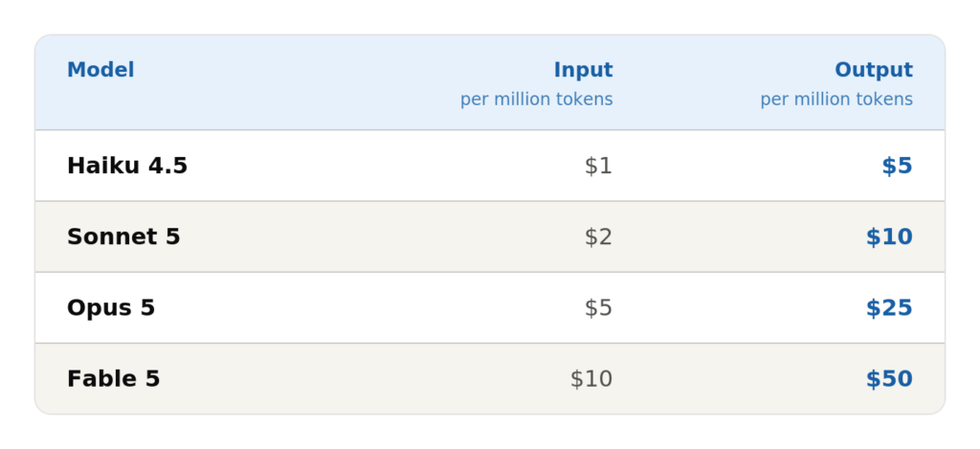Click Haiku 4.5 input price $1

[598, 166]
